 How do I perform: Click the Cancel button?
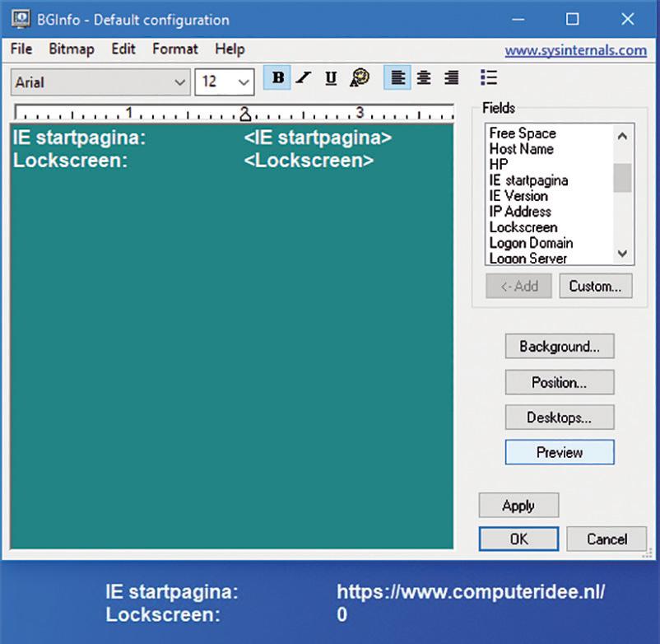tap(607, 539)
